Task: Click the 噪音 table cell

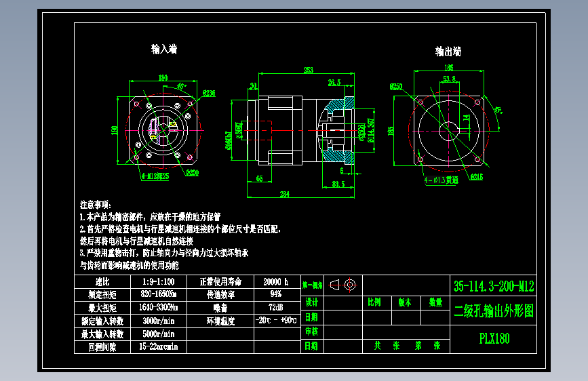Action: tap(220, 308)
